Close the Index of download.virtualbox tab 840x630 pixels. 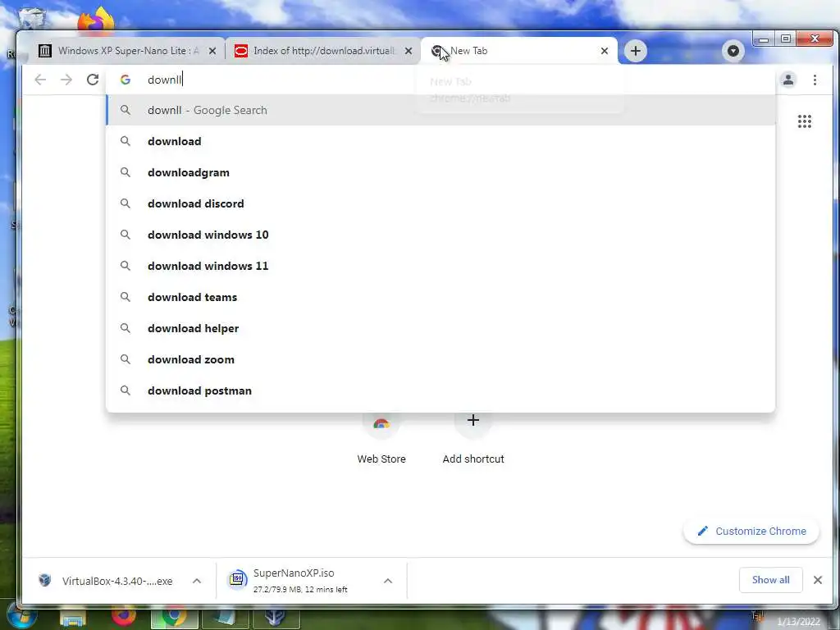[x=409, y=51]
